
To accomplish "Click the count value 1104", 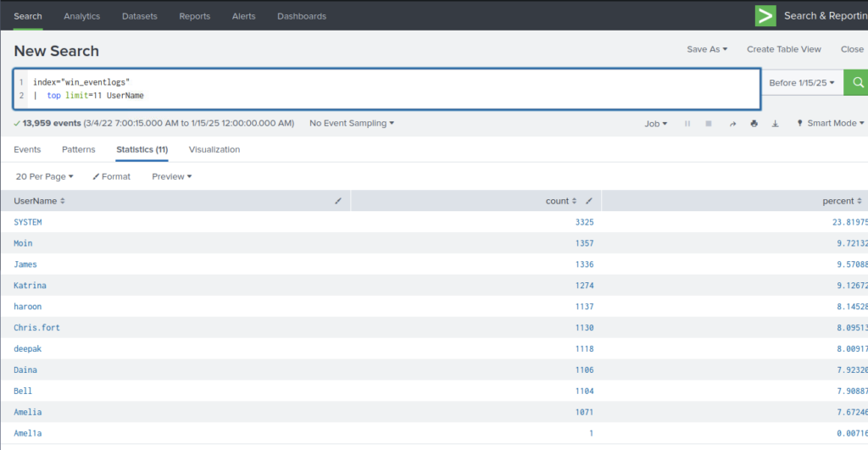I will (584, 391).
